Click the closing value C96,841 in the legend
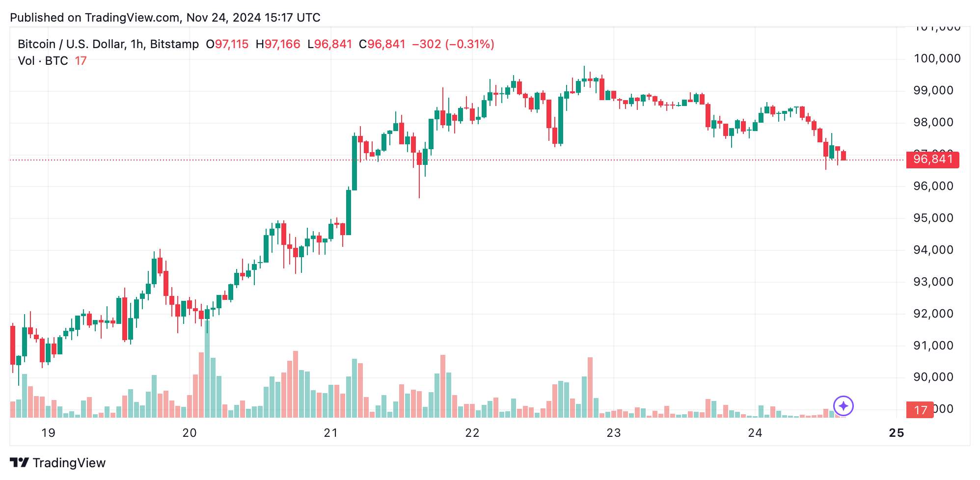The width and height of the screenshot is (980, 480). coord(382,44)
